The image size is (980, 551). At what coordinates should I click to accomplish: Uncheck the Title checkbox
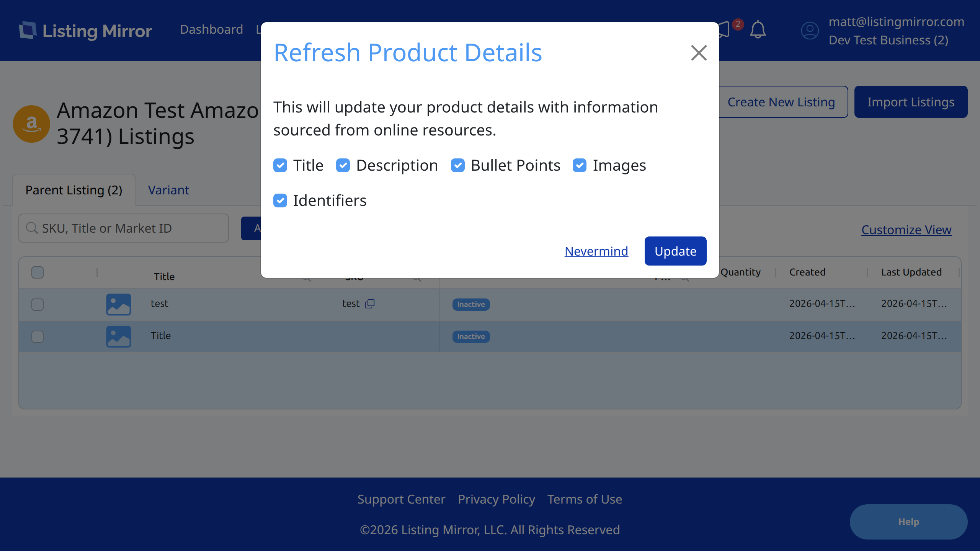(x=280, y=165)
